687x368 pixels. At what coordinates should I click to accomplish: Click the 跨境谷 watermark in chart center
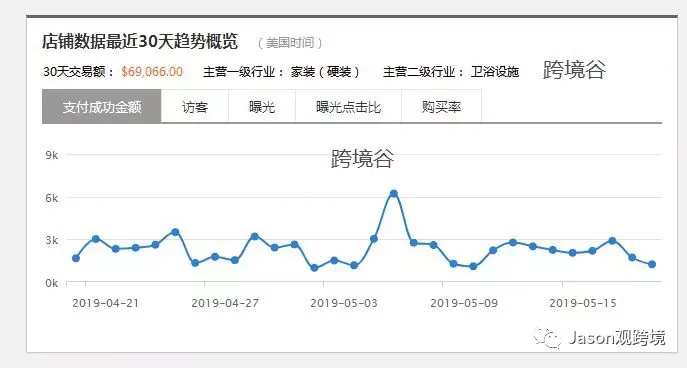[x=362, y=159]
